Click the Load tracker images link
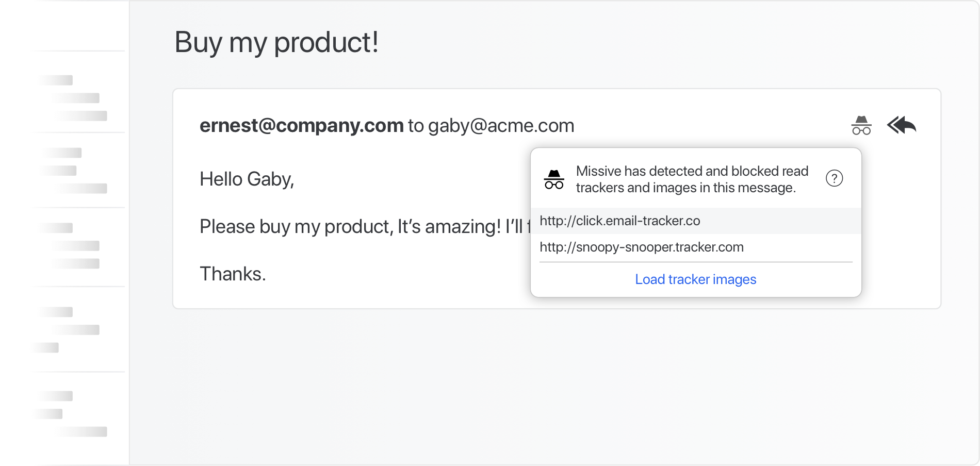 (x=695, y=279)
